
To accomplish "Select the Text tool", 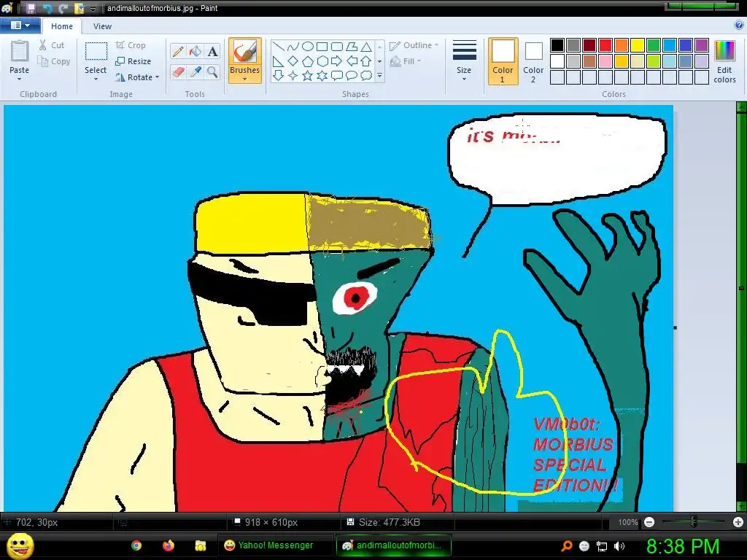I will pos(212,51).
